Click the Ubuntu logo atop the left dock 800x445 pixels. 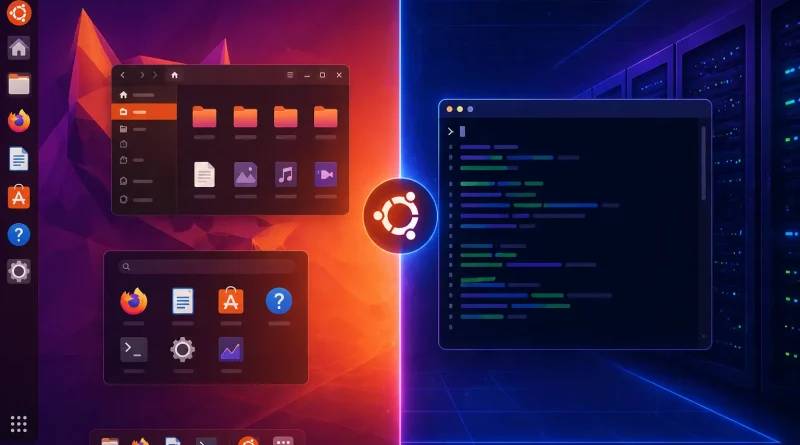(x=19, y=12)
